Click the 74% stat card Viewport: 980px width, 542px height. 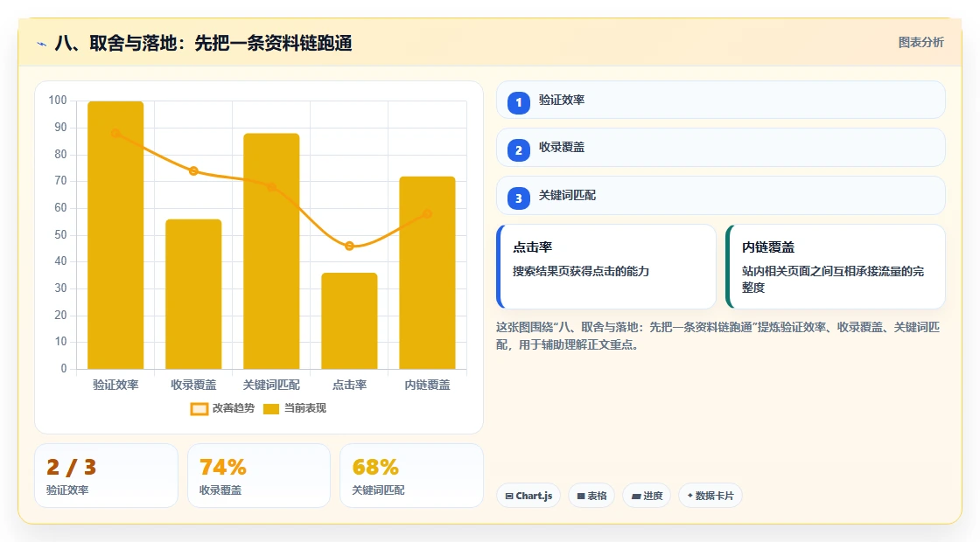(x=259, y=476)
